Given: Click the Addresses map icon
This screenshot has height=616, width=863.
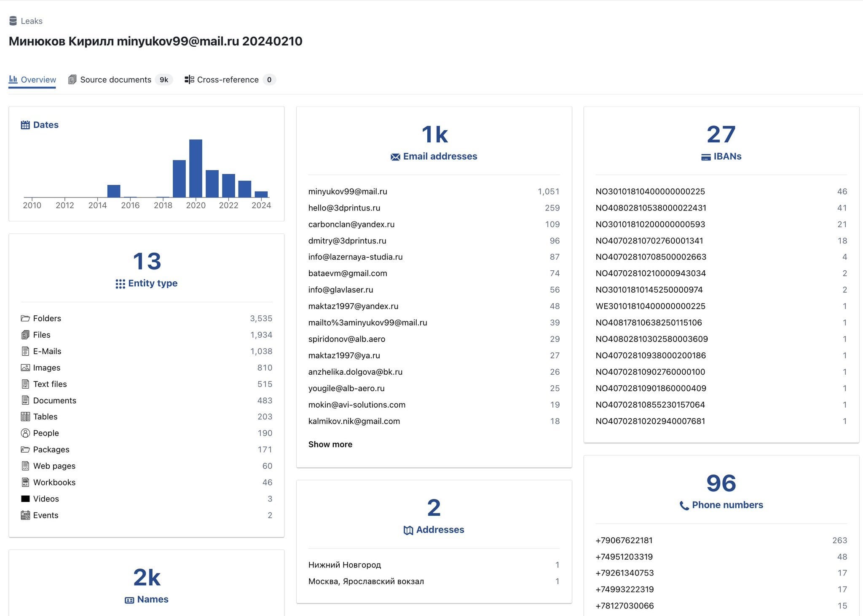Looking at the screenshot, I should [408, 530].
